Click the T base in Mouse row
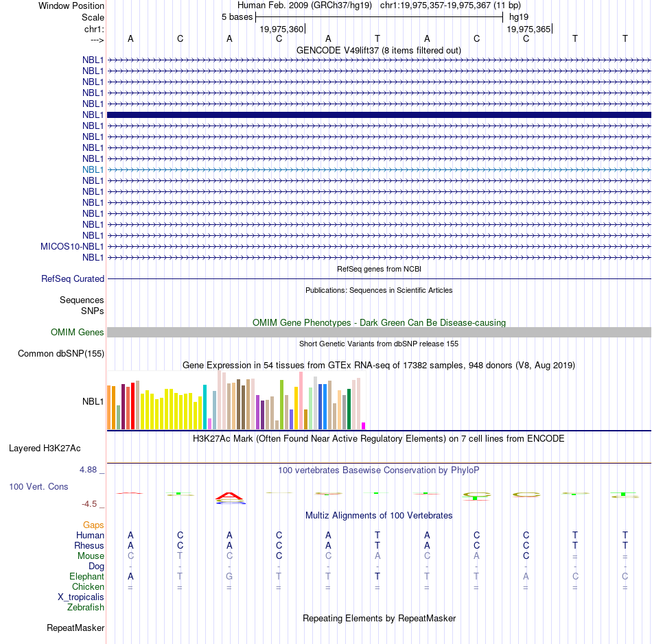The height and width of the screenshot is (644, 652). coord(180,556)
